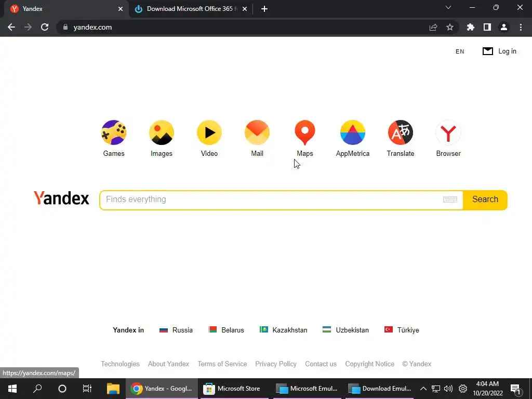Viewport: 532px width, 399px height.
Task: Click the mail envelope next to Log in
Action: coord(487,51)
